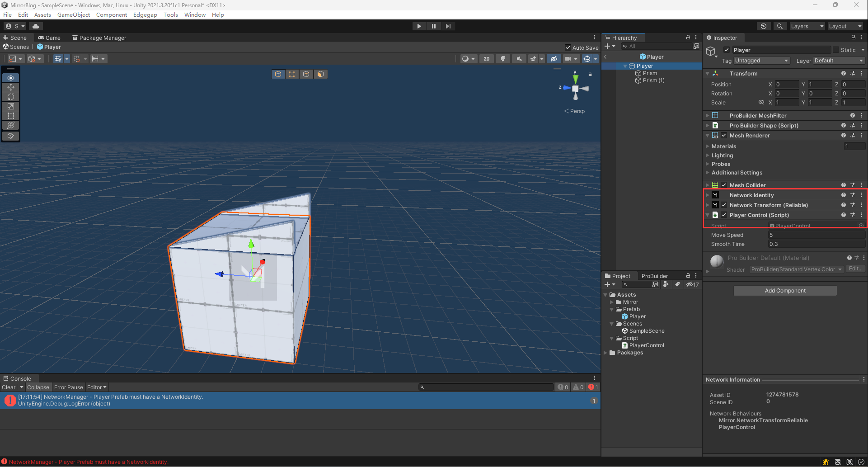Open the GameObject menu

tap(74, 15)
